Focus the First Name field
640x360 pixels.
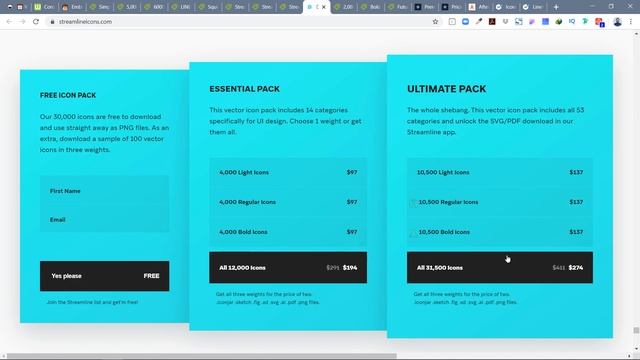pyautogui.click(x=104, y=191)
